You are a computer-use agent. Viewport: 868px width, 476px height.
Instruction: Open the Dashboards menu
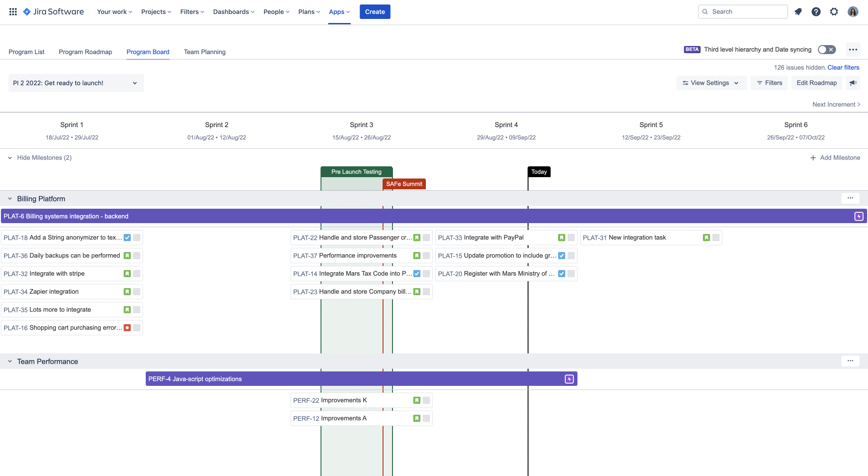click(x=234, y=12)
